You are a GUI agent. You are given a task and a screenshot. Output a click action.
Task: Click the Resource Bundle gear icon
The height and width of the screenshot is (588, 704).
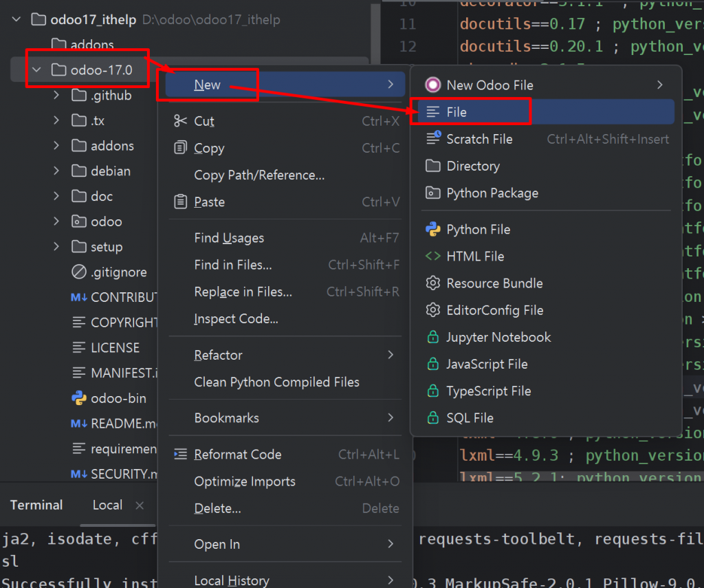(x=433, y=283)
